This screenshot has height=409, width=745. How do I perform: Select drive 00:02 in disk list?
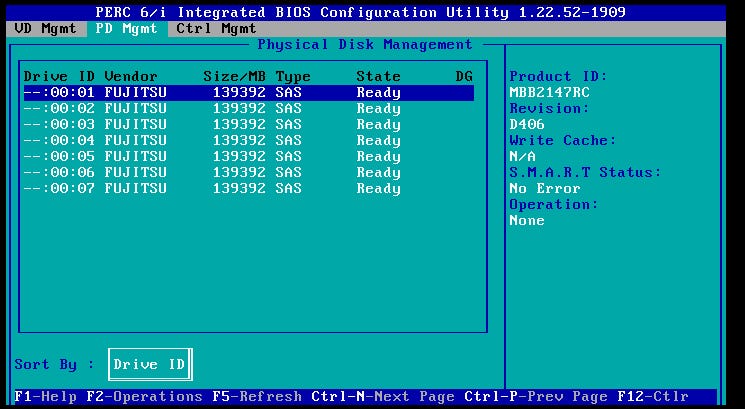(247, 109)
